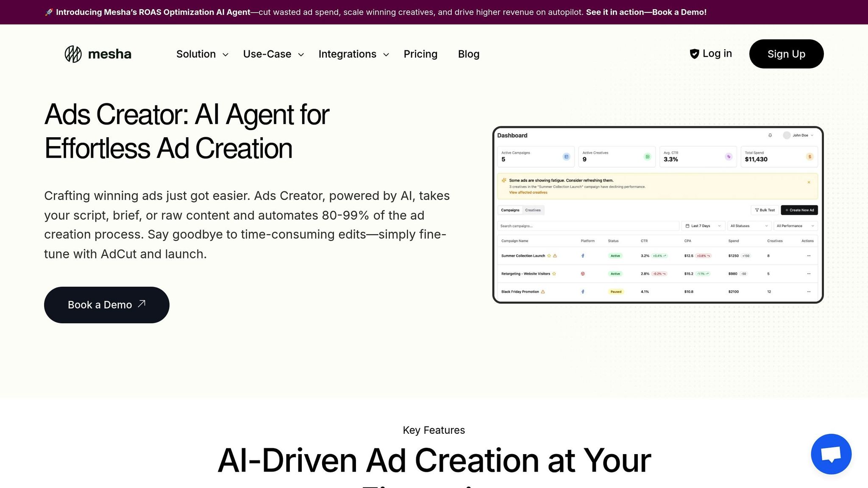
Task: Click the calendar icon in Last 7 Days
Action: (687, 226)
